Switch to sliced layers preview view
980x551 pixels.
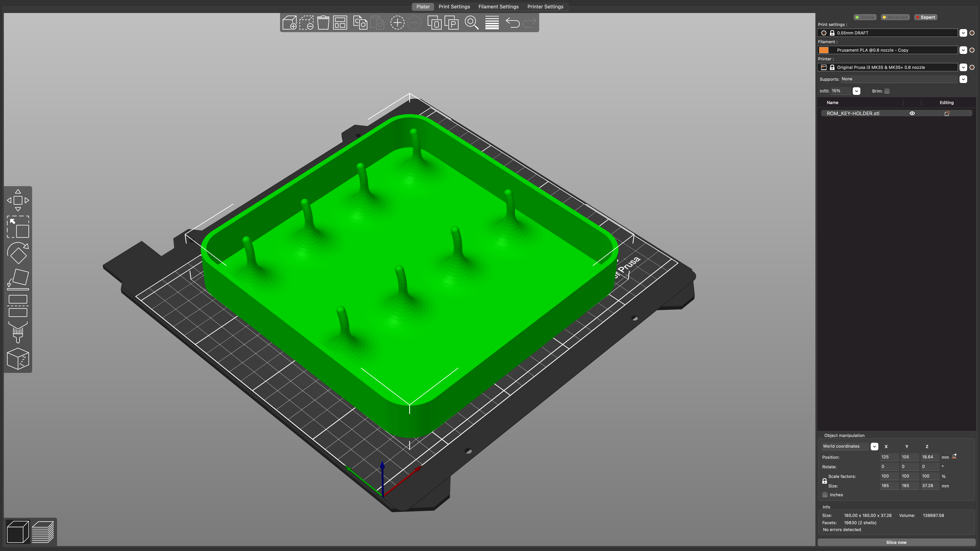[x=43, y=532]
